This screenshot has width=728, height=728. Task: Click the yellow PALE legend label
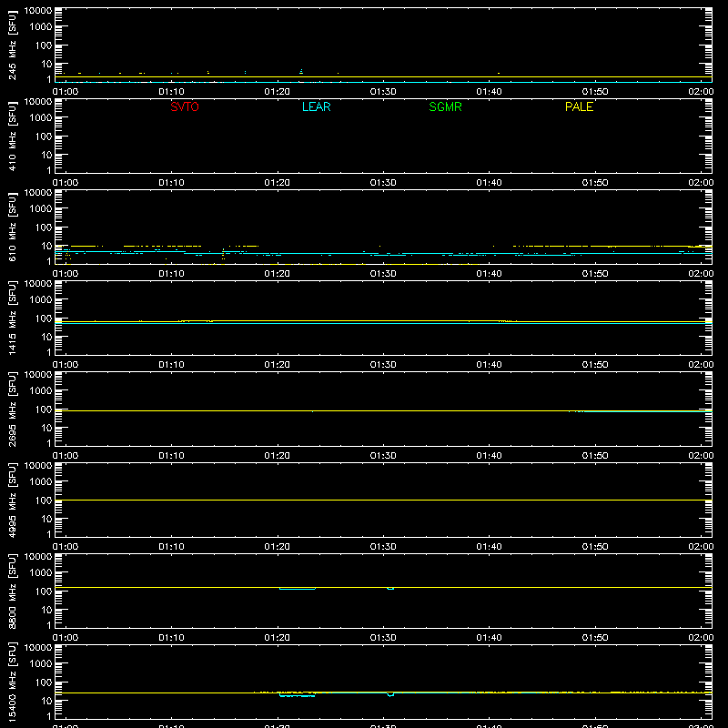(579, 106)
